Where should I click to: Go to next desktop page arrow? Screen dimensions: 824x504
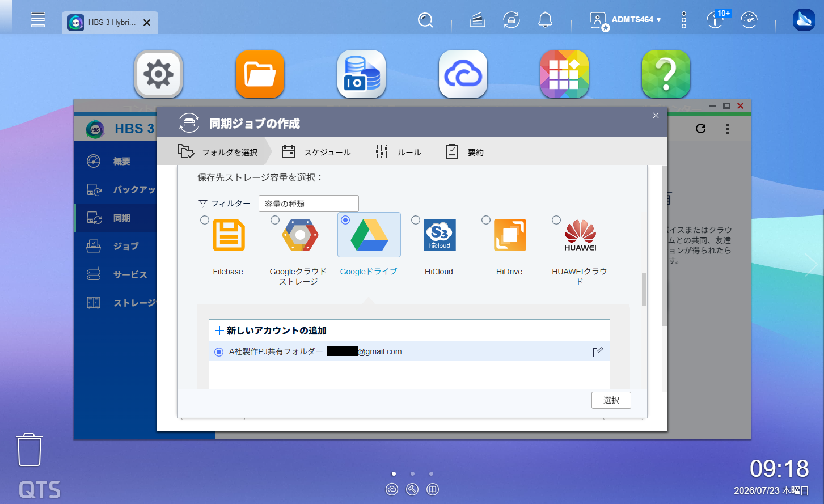point(811,265)
